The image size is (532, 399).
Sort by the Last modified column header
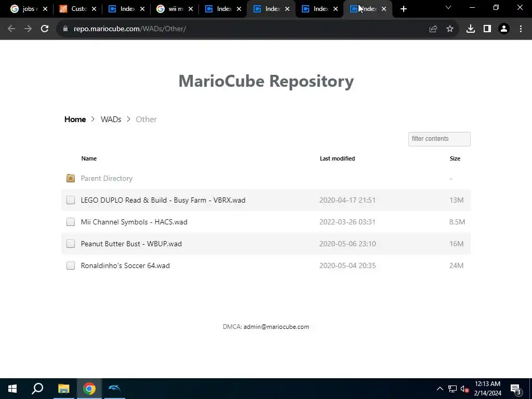tap(337, 158)
